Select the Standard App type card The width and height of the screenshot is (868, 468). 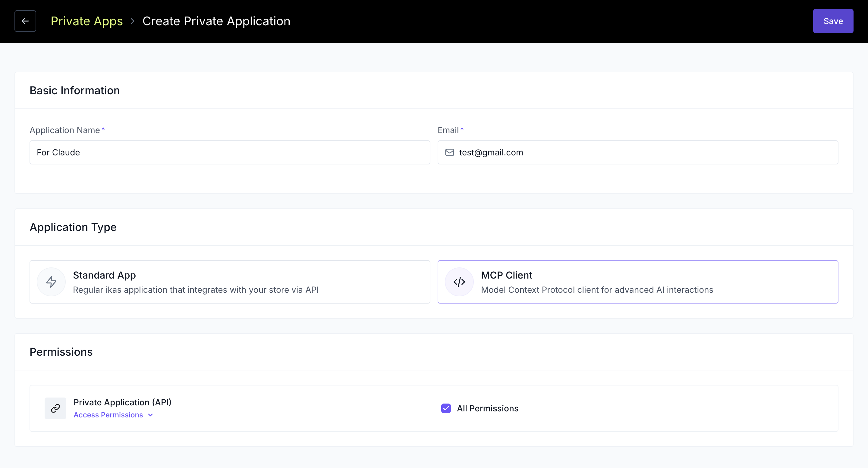coord(230,282)
